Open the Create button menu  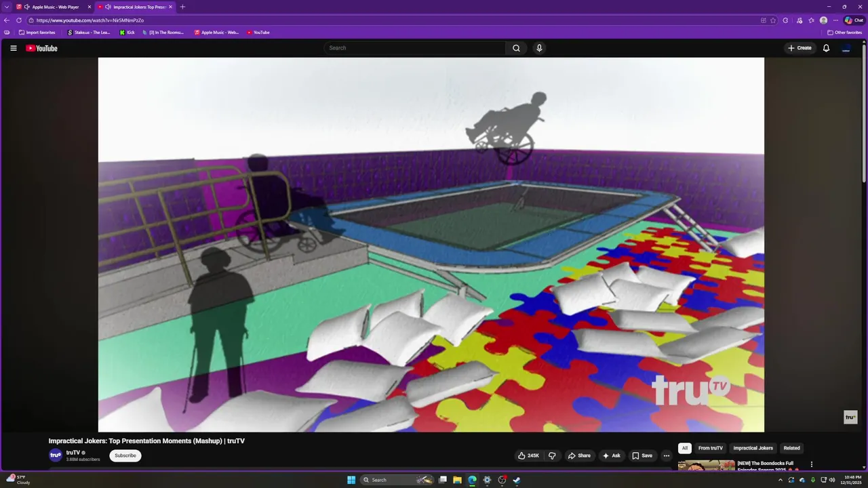(800, 48)
